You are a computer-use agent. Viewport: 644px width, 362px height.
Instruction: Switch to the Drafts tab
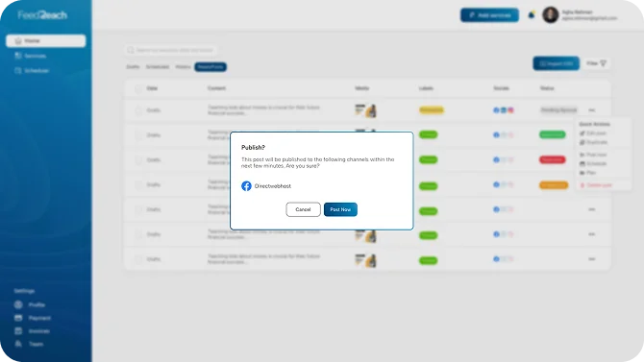pyautogui.click(x=133, y=66)
